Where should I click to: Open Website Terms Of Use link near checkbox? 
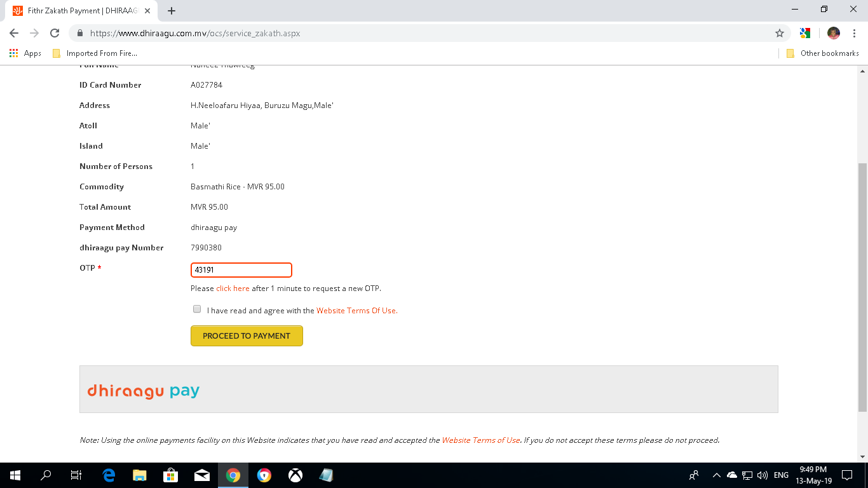357,311
